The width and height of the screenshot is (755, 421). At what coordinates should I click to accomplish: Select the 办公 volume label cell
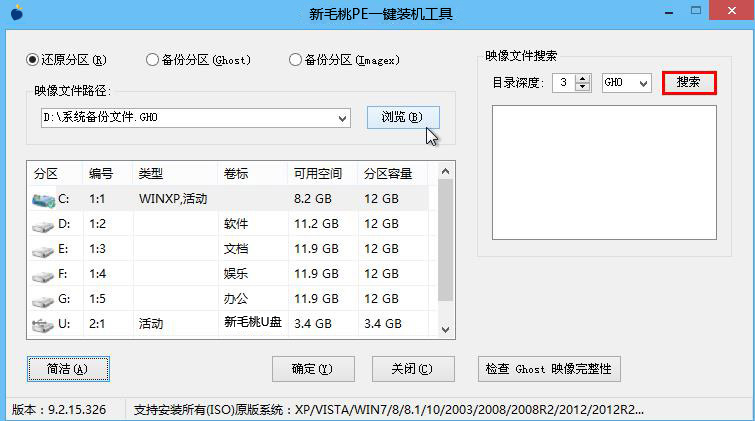click(x=235, y=299)
